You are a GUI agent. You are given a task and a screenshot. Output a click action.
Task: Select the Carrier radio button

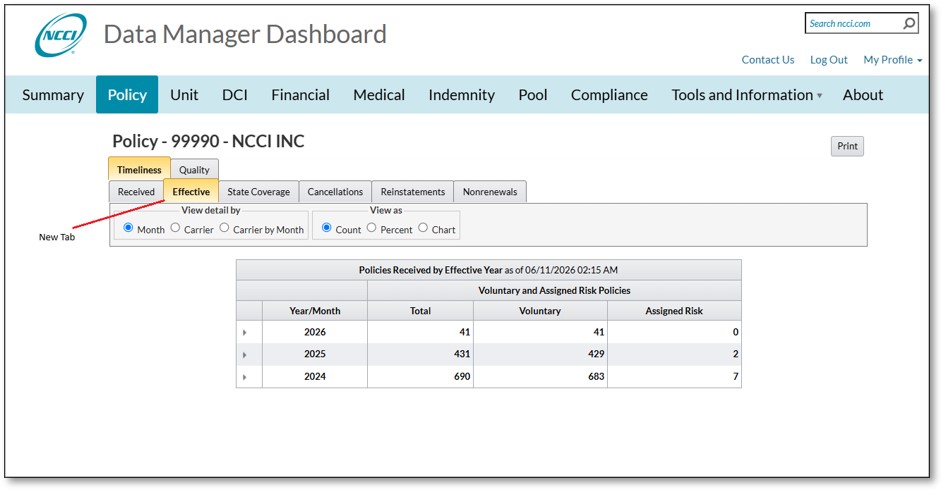tap(175, 228)
